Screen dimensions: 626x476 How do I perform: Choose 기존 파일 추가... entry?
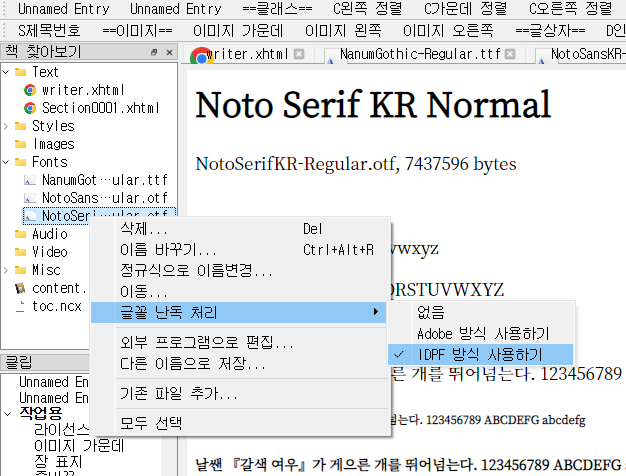pyautogui.click(x=238, y=394)
